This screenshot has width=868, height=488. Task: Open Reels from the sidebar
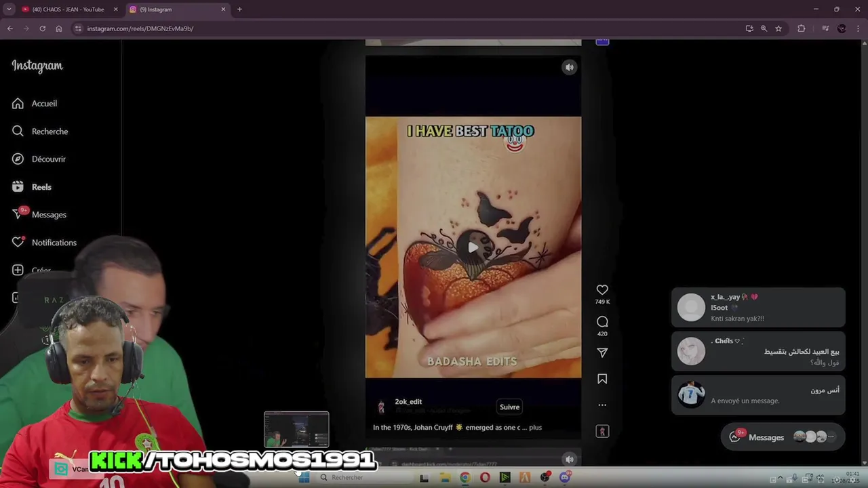pyautogui.click(x=32, y=187)
